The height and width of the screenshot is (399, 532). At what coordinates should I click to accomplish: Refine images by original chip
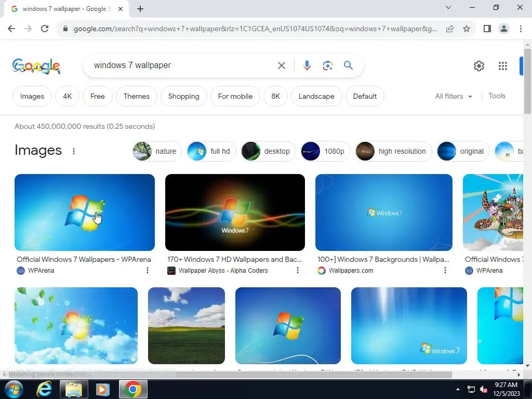click(463, 151)
